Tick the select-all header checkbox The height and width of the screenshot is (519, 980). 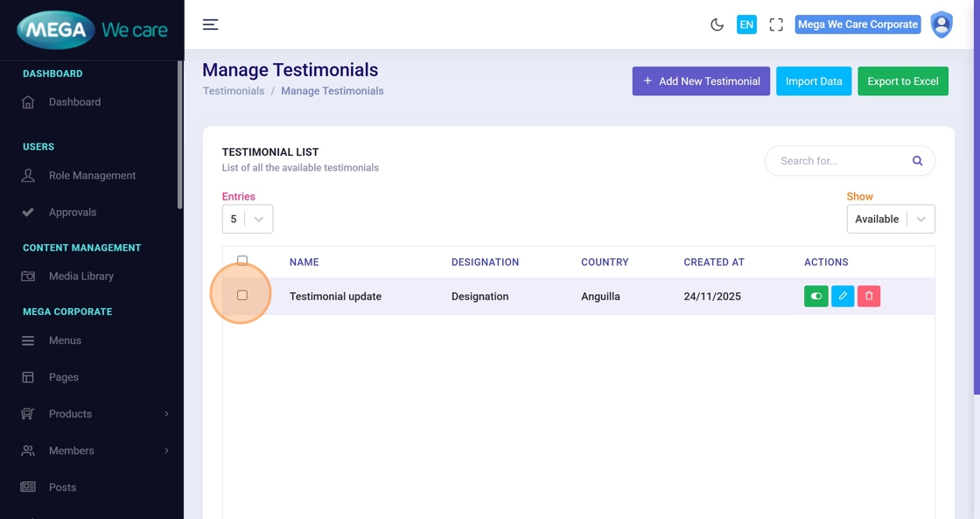[242, 261]
